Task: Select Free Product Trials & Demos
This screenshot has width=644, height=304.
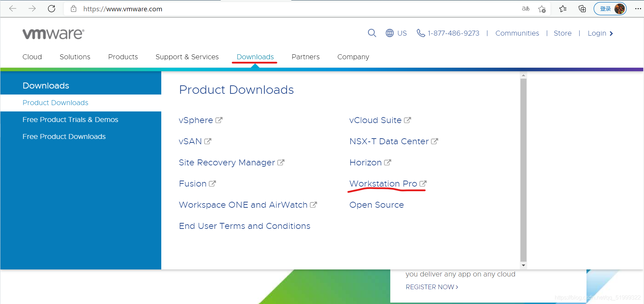Action: coord(70,120)
